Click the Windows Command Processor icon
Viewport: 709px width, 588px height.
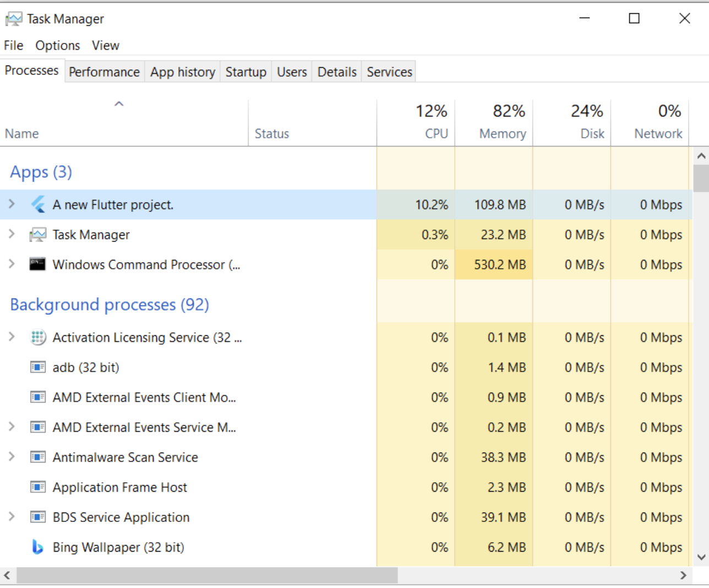point(37,264)
